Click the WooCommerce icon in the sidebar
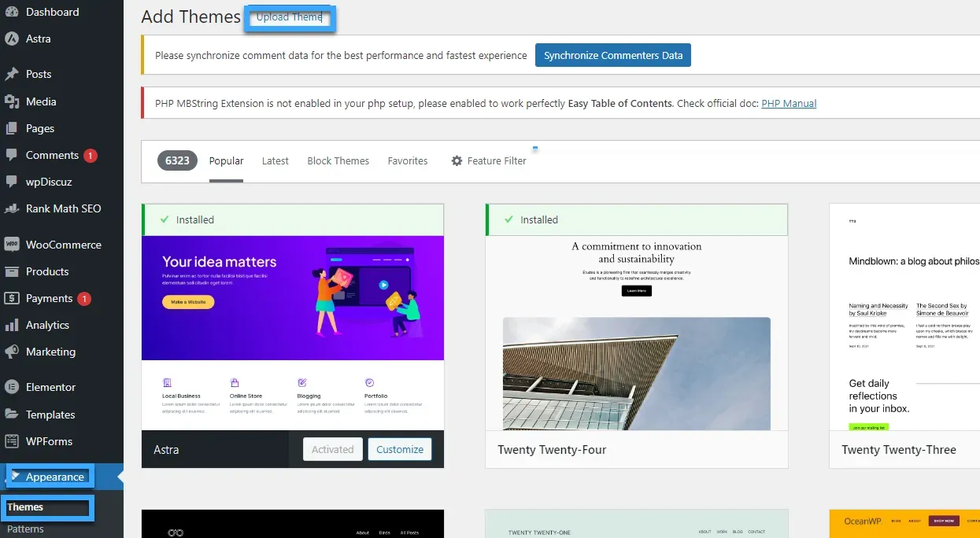980x538 pixels. click(12, 245)
